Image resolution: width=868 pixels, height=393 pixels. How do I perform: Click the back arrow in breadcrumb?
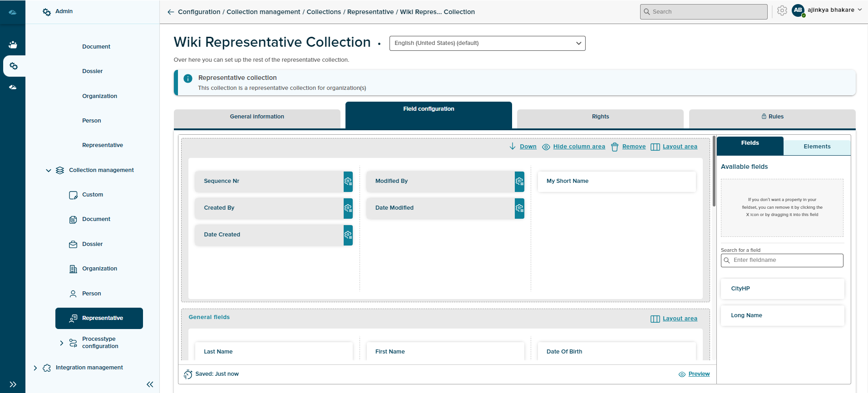click(171, 12)
